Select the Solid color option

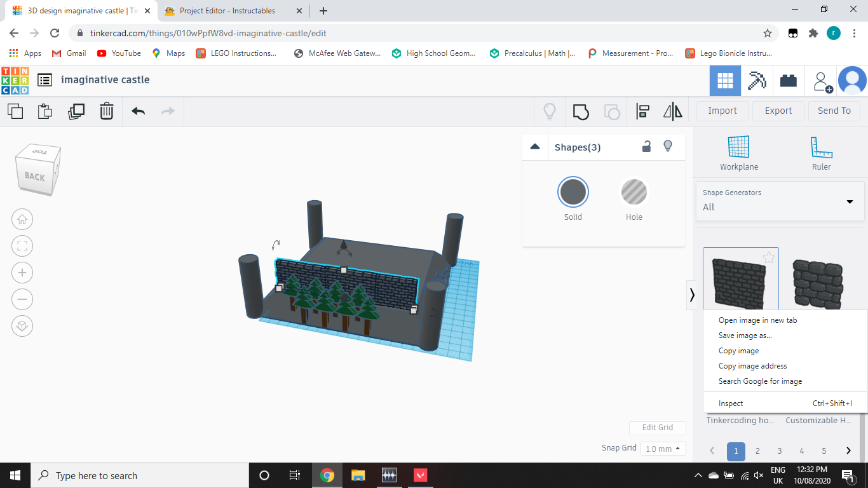(573, 193)
